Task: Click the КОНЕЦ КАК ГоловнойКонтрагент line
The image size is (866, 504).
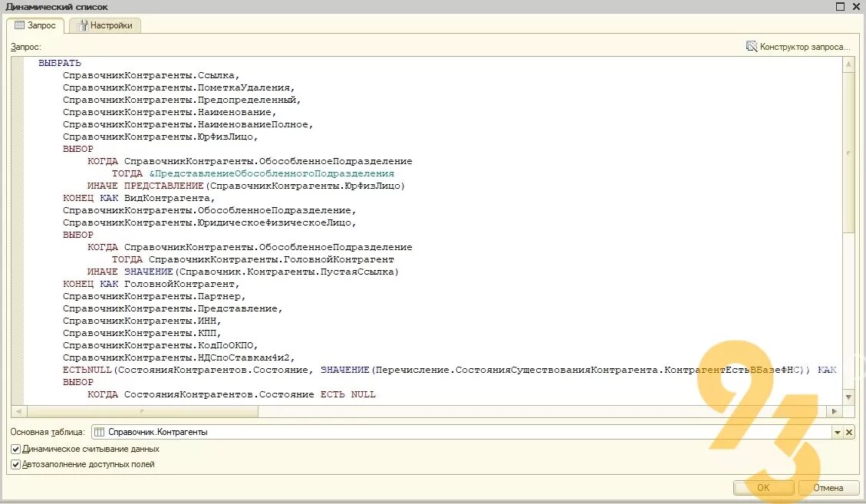Action: click(151, 284)
